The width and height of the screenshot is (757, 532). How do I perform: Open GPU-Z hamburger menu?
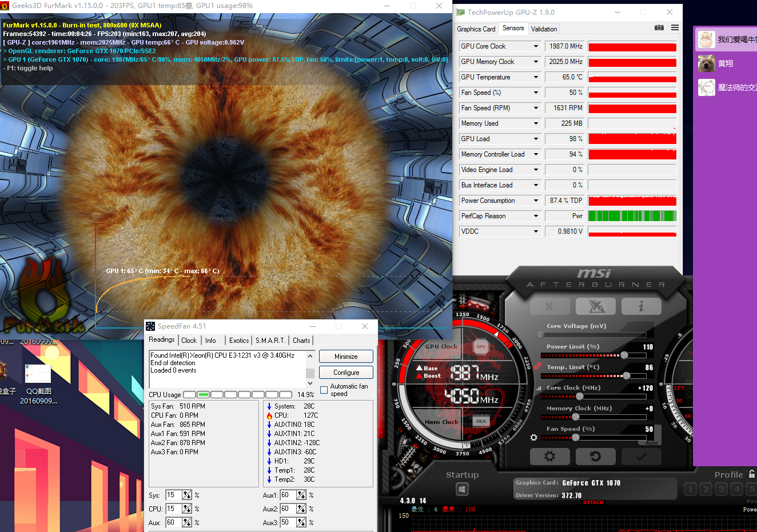click(675, 27)
